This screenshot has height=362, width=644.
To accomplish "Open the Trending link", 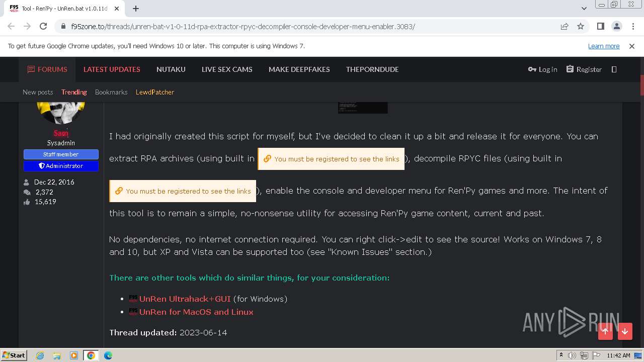I will pyautogui.click(x=74, y=92).
